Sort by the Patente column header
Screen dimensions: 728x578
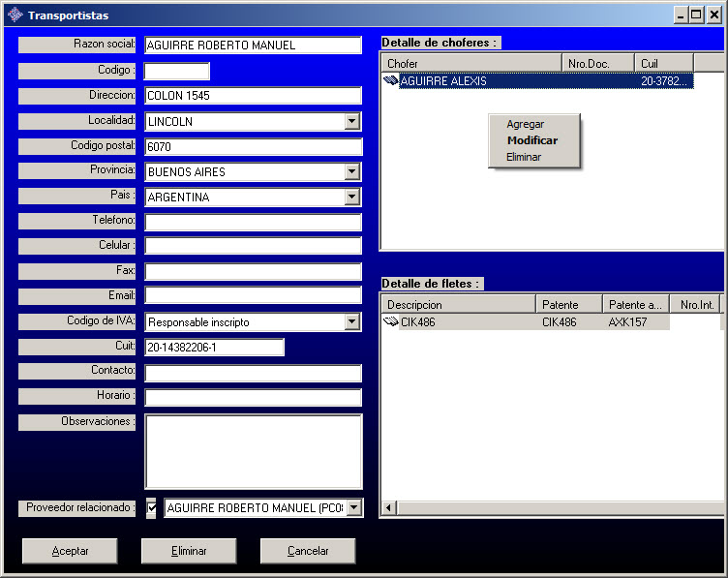pyautogui.click(x=569, y=305)
